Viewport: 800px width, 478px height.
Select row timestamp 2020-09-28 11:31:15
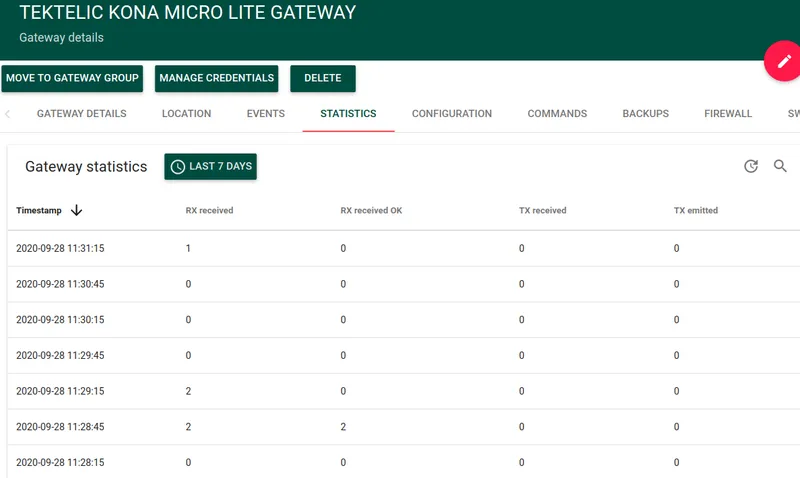[60, 248]
